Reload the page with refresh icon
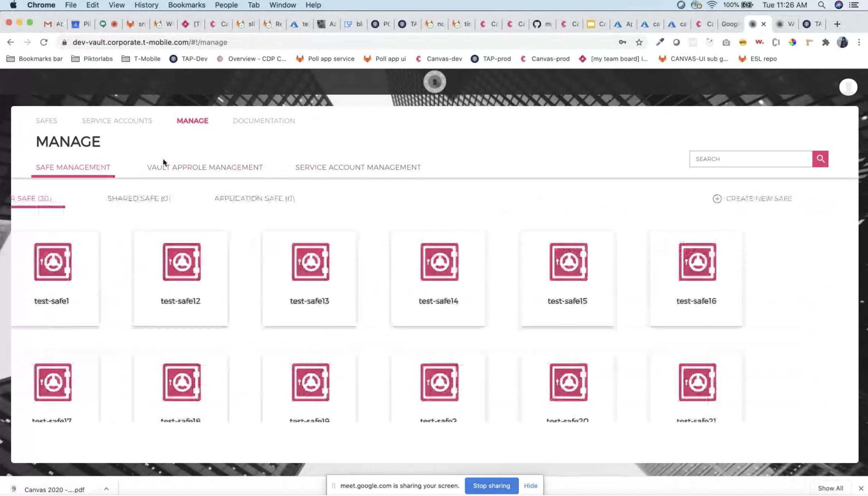This screenshot has width=868, height=496. pyautogui.click(x=44, y=42)
